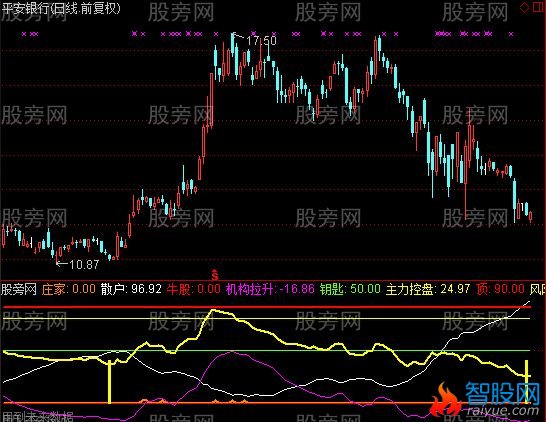Click the 机构拉升: -16.86 indicator value
The width and height of the screenshot is (546, 422).
click(x=270, y=289)
